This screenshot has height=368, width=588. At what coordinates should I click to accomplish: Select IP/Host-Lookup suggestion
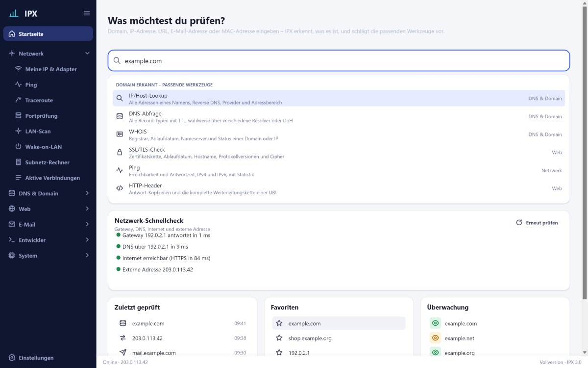(x=339, y=98)
